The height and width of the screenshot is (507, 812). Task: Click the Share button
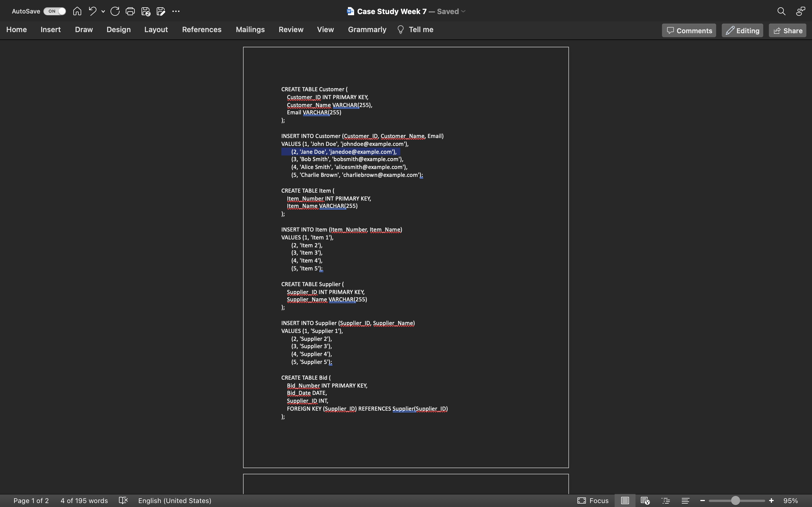point(787,30)
